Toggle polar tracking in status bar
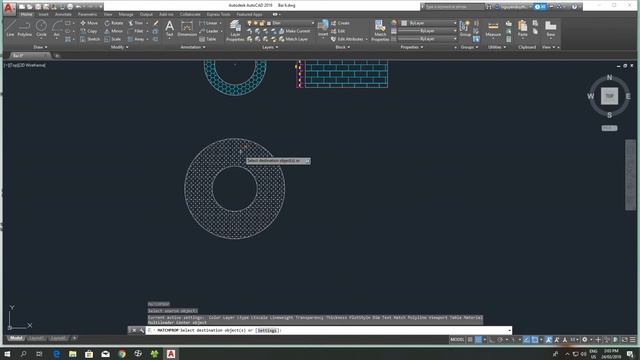The image size is (640, 360). (x=500, y=340)
